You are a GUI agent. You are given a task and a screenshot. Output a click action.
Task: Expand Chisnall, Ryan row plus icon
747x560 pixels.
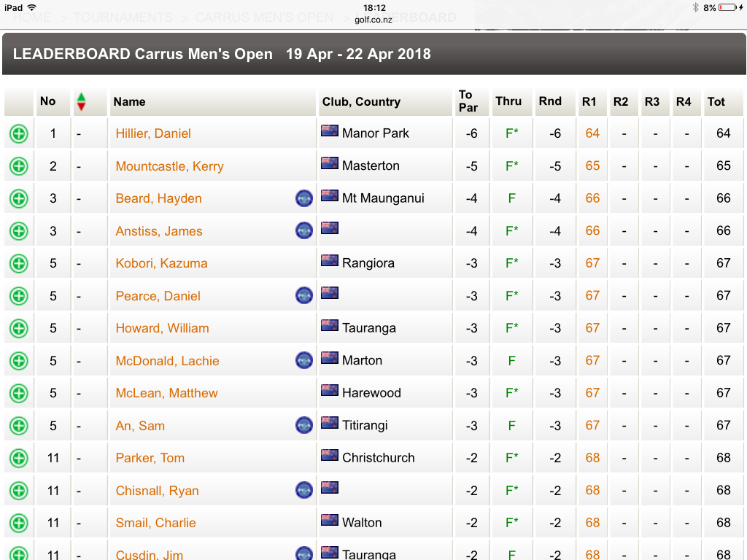[19, 491]
